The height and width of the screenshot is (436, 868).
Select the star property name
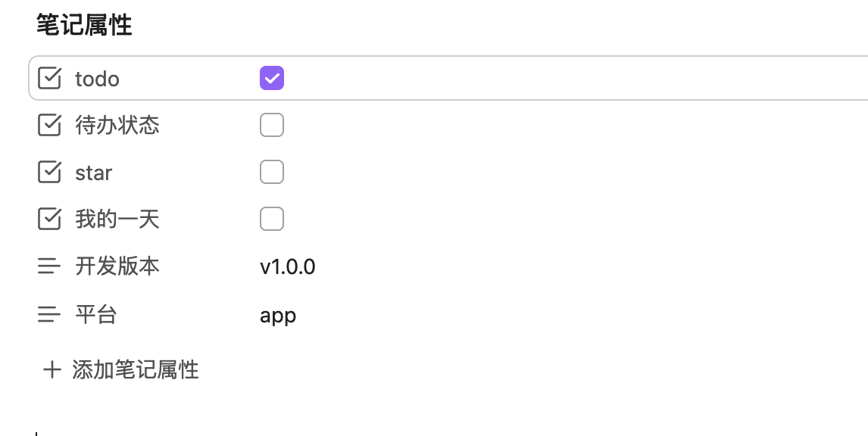(94, 173)
